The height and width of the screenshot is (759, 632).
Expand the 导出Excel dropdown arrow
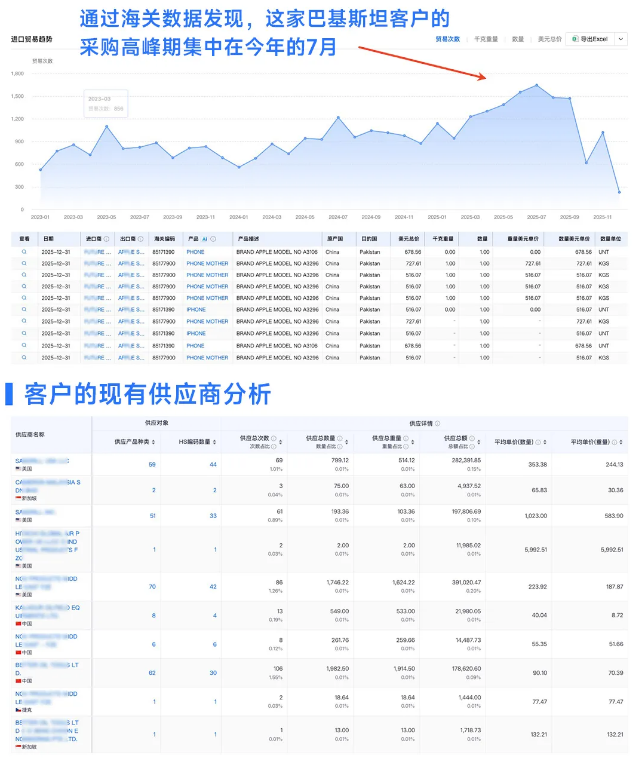point(620,39)
